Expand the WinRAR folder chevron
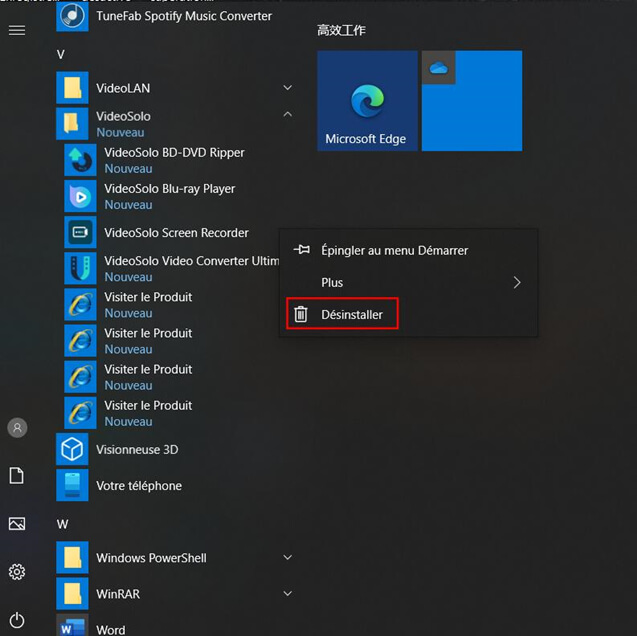The image size is (637, 636). 288,594
